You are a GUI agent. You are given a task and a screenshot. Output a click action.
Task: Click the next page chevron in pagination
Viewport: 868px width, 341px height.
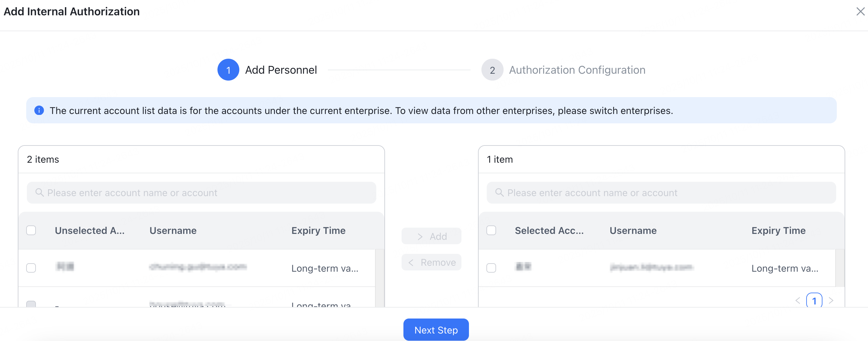(831, 300)
